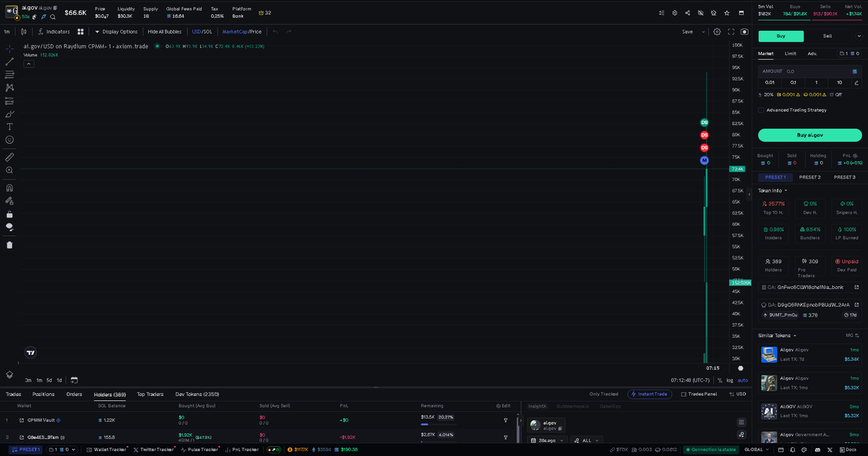868x456 pixels.
Task: Toggle stay-in-drawing-mode pencil lock
Action: 9,200
